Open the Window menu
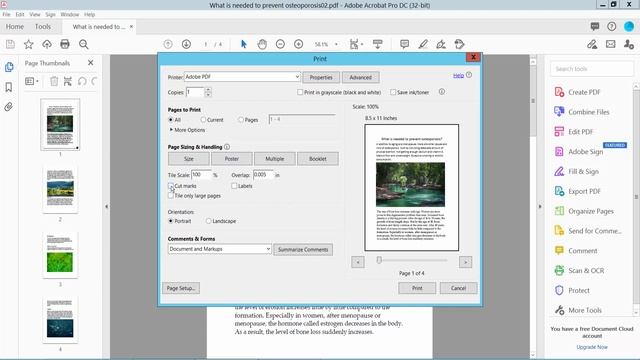640x360 pixels. point(70,14)
